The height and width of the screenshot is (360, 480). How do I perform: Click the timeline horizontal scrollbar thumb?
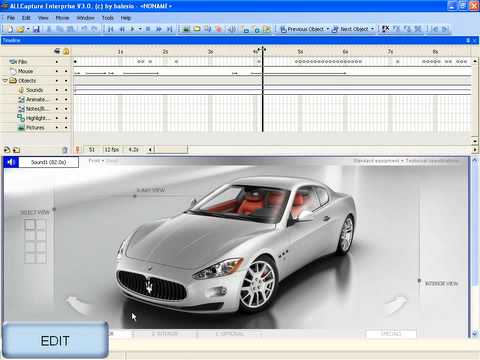(171, 150)
